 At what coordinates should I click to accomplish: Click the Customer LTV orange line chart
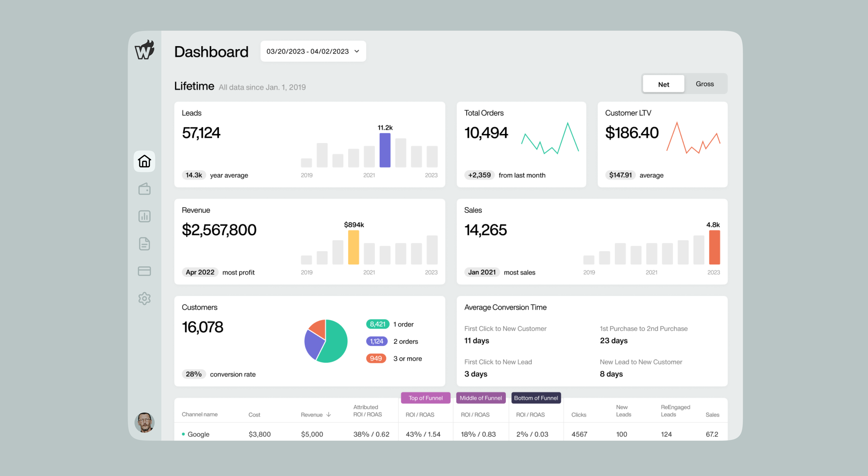coord(693,138)
